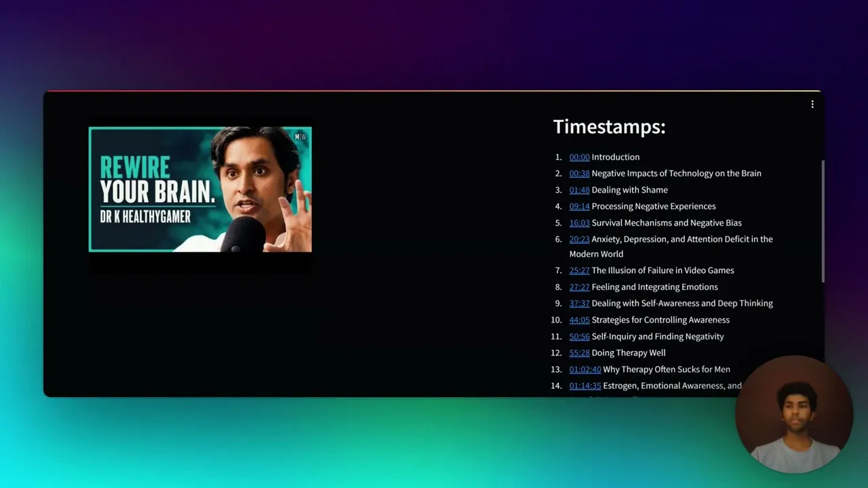Jump to the 37:37 timestamp link
The image size is (868, 488).
(579, 304)
